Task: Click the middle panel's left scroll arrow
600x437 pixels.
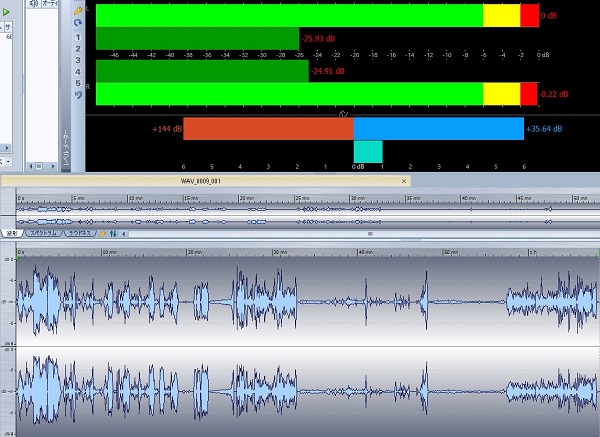Action: click(31, 166)
